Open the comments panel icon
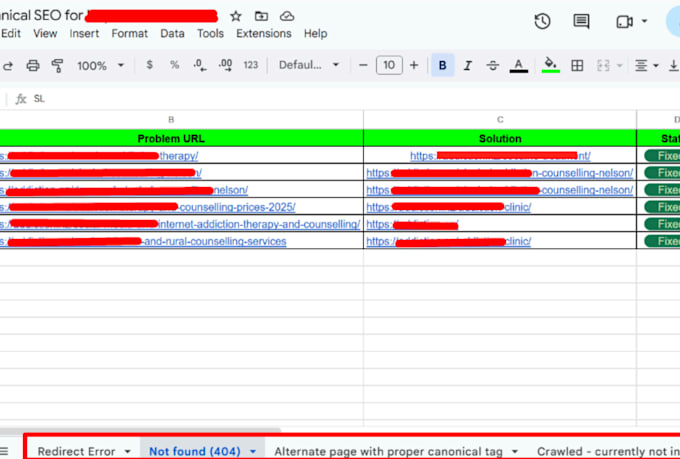Screen dimensions: 680x459 click(581, 21)
